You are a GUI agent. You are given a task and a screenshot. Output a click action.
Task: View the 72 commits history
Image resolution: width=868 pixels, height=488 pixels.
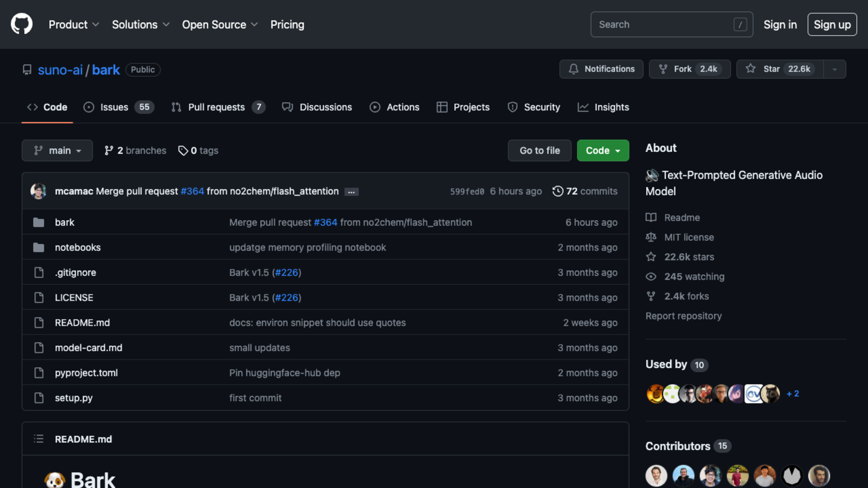[x=585, y=191]
